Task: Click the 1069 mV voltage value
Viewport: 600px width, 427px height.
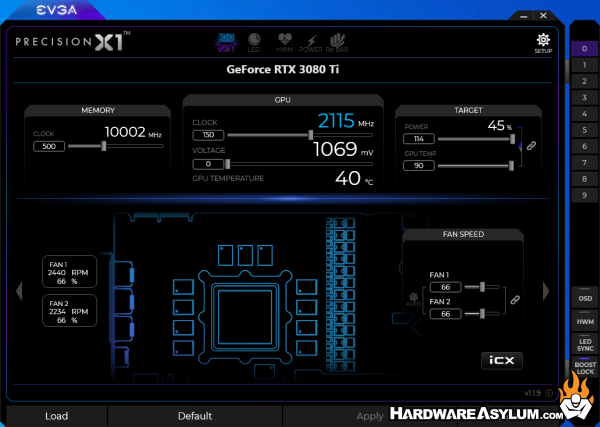Action: tap(343, 149)
